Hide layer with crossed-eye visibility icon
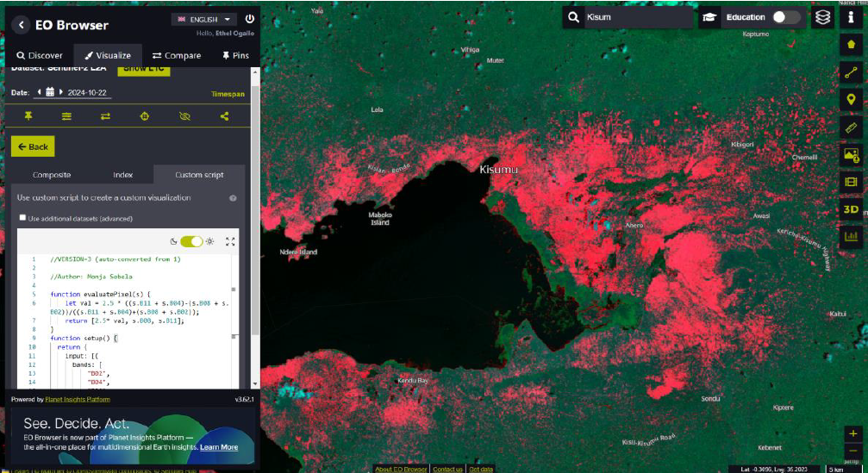Viewport: 868px width, 473px height. [x=184, y=116]
